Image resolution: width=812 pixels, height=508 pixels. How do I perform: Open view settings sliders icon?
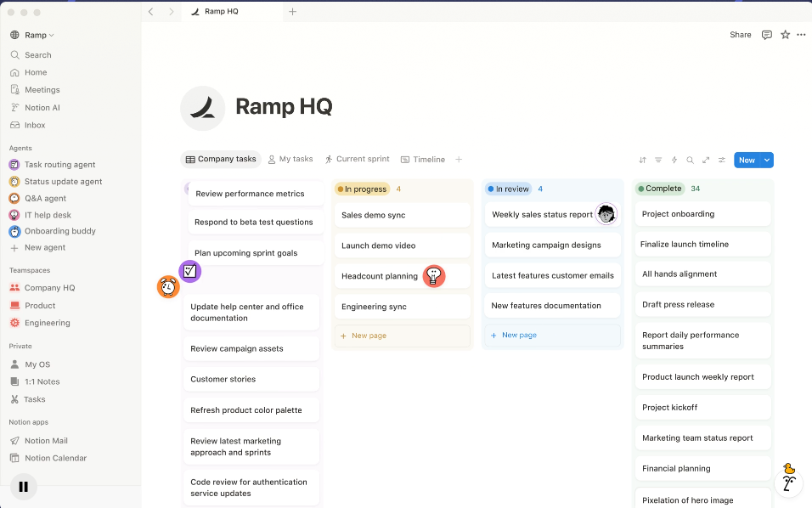point(721,160)
